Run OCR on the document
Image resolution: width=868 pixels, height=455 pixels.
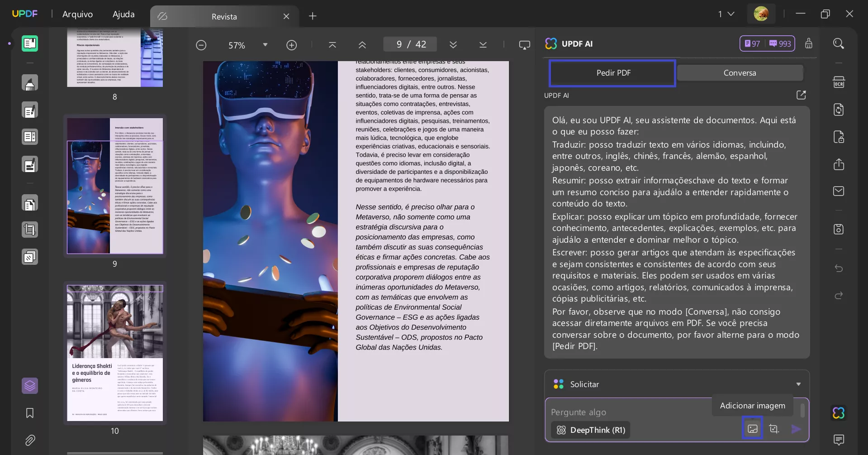[x=838, y=82]
